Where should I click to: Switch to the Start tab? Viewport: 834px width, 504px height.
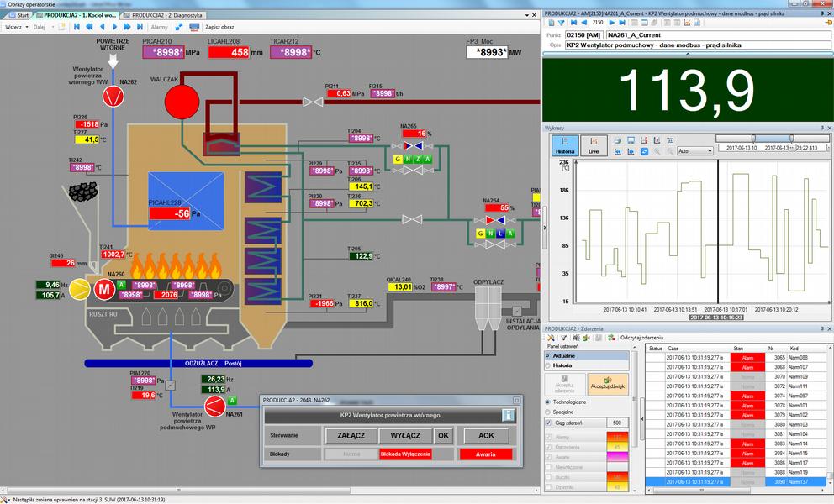point(19,15)
